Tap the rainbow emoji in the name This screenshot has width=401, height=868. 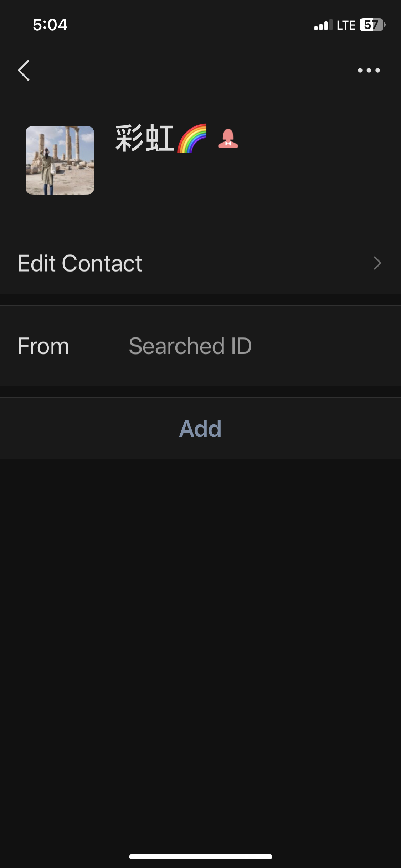tap(192, 139)
